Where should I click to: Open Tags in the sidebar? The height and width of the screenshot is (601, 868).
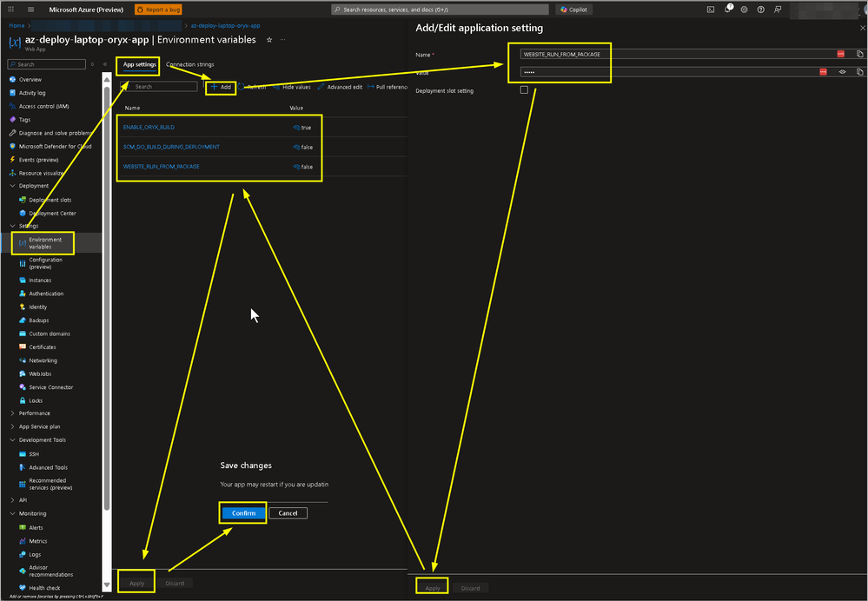point(24,120)
